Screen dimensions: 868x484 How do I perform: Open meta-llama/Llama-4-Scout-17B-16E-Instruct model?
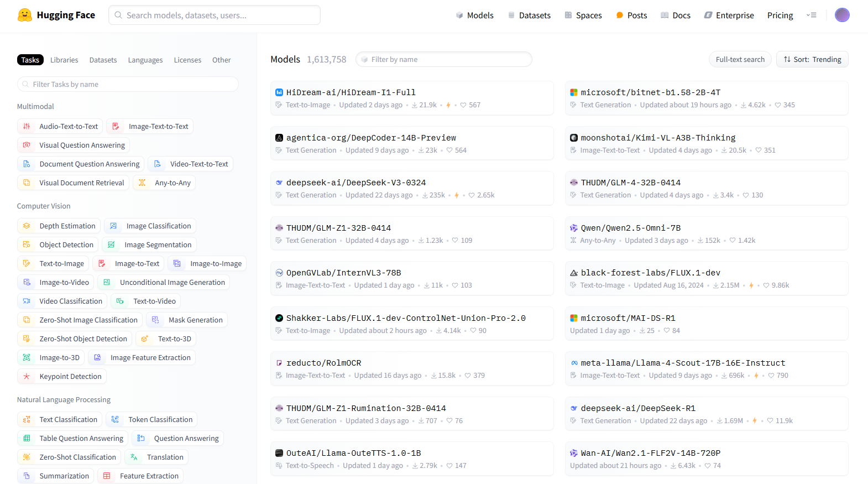click(x=707, y=368)
